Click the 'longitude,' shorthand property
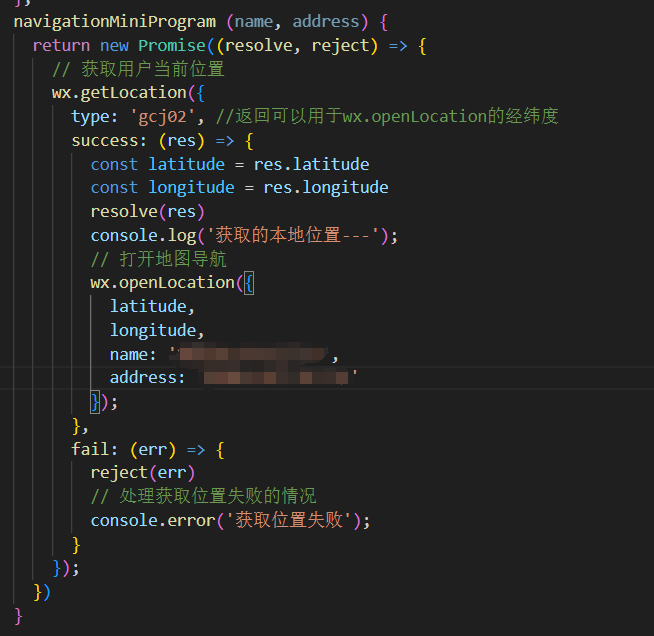 point(157,331)
